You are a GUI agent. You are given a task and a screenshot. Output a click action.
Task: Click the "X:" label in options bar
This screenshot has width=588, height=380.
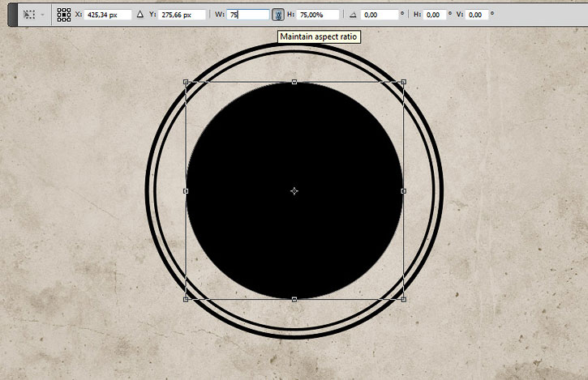coord(79,15)
